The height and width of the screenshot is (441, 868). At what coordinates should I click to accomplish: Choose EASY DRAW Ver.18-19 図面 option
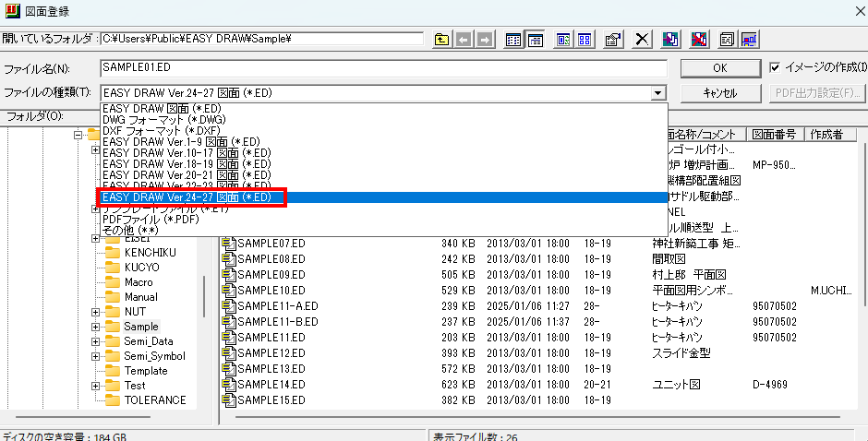[x=383, y=164]
